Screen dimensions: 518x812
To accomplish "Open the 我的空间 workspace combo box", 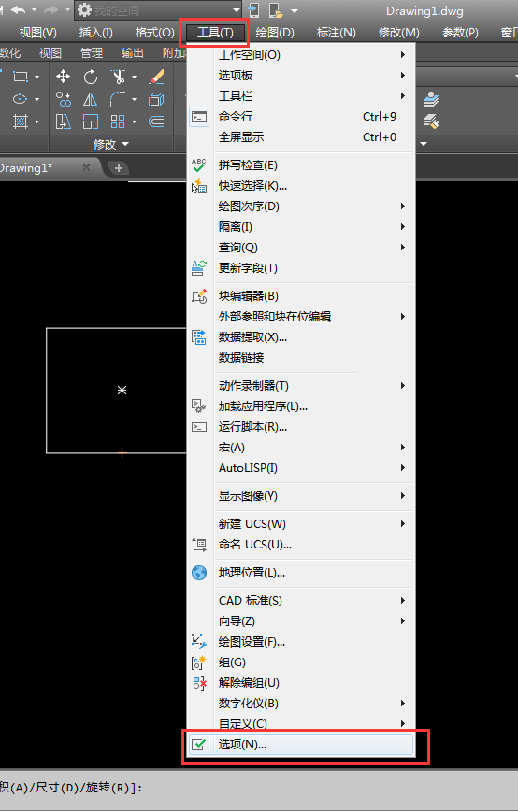I will click(158, 10).
